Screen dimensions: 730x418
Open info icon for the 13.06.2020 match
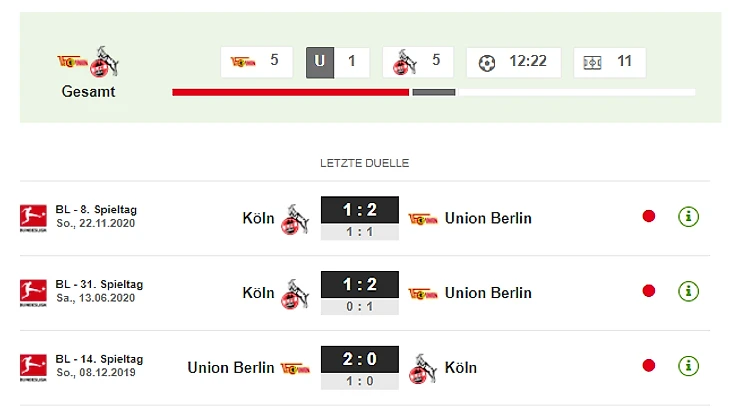[688, 291]
